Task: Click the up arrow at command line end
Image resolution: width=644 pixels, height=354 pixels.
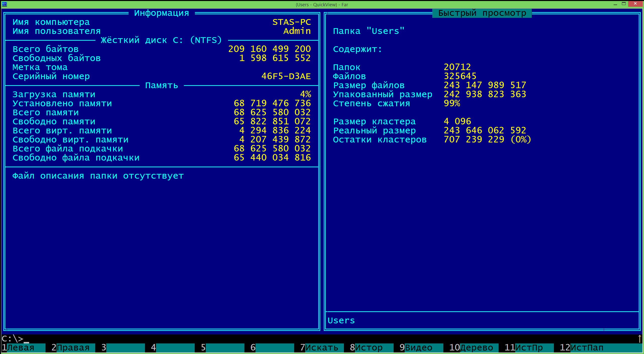Action: click(x=639, y=338)
